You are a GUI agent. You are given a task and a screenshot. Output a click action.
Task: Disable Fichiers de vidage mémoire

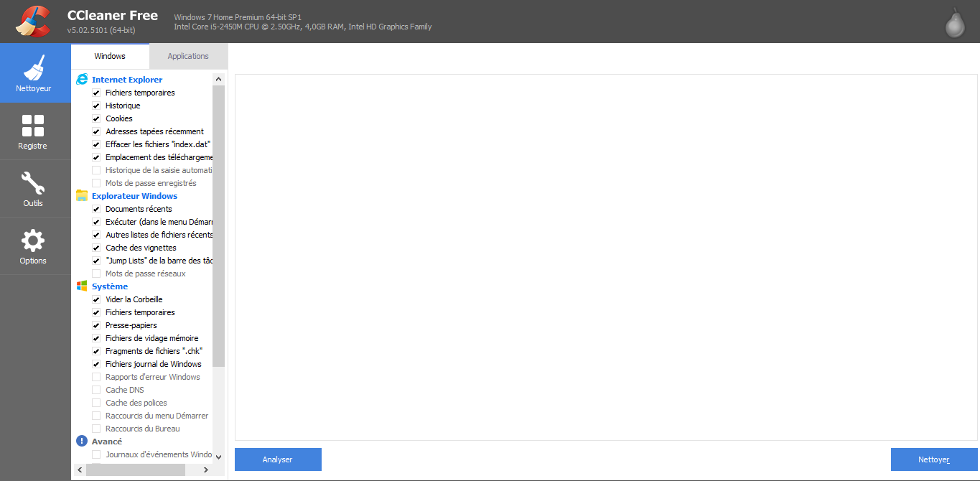(x=96, y=338)
